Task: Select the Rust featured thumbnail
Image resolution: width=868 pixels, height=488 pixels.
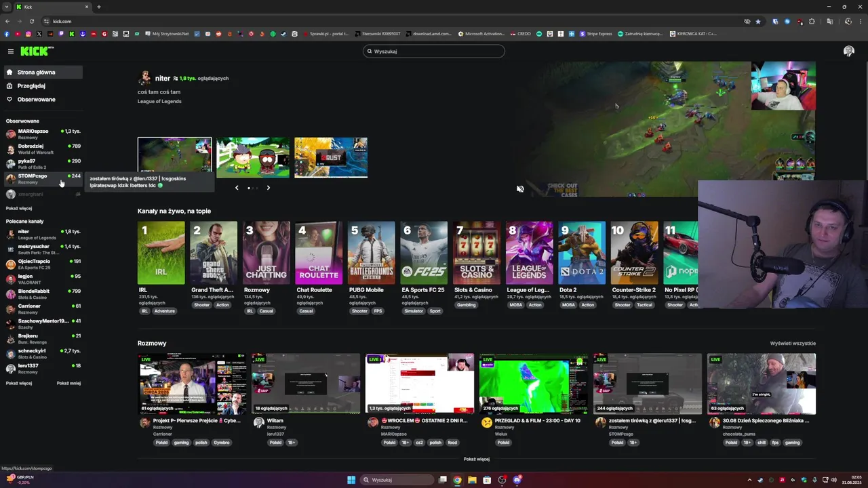Action: (x=331, y=157)
